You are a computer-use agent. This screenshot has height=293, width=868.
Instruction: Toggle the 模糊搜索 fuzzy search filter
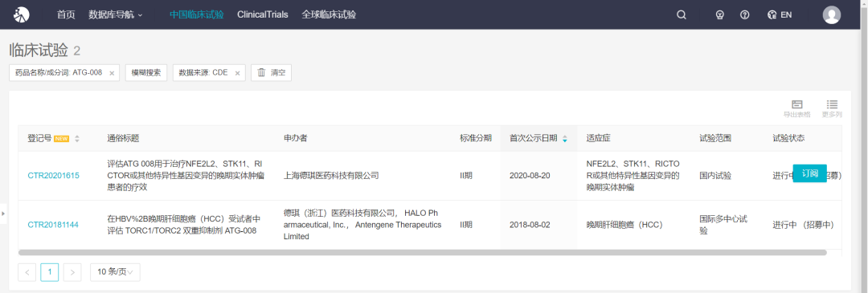(x=146, y=72)
